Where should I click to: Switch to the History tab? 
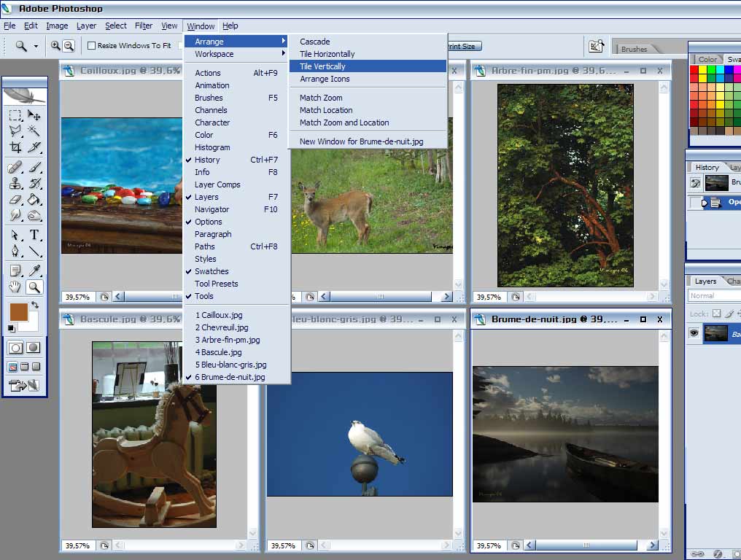pos(707,167)
